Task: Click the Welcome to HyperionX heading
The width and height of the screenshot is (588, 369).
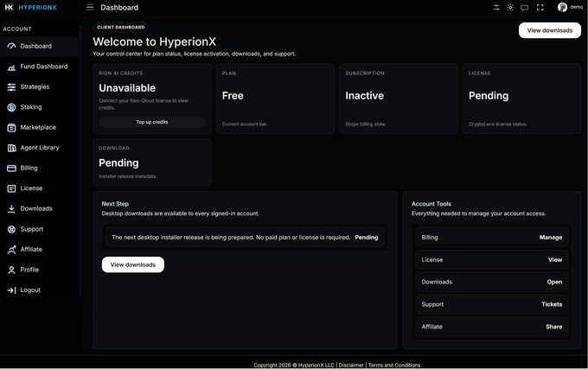Action: [x=155, y=41]
